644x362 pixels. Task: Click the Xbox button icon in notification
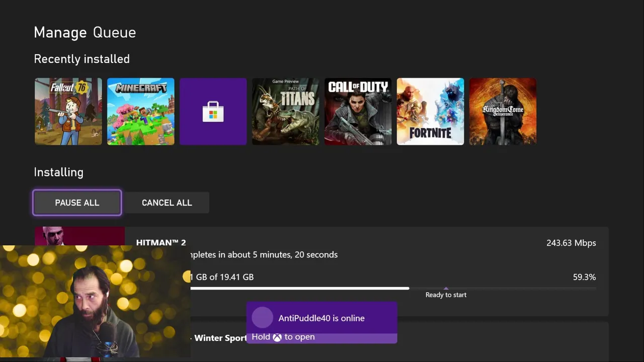[277, 337]
